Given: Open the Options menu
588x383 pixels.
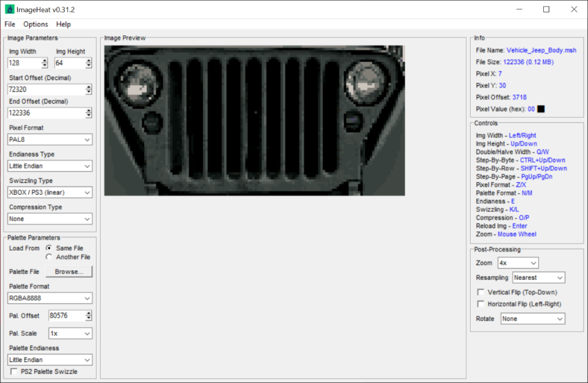Looking at the screenshot, I should pos(36,24).
